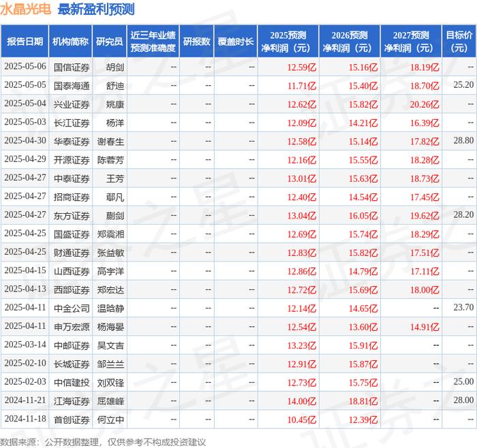477x448 pixels.
Task: Select the 华泰证券 institution cell
Action: pos(72,142)
